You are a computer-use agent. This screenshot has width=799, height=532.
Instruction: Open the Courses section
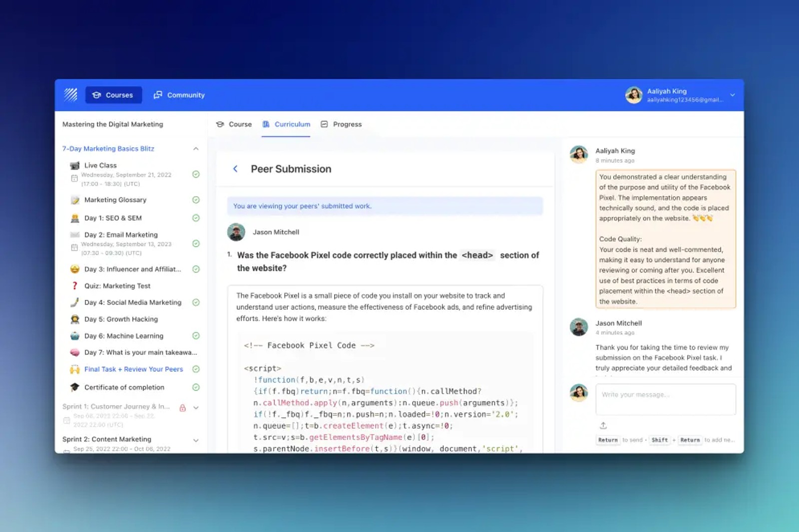click(x=113, y=95)
